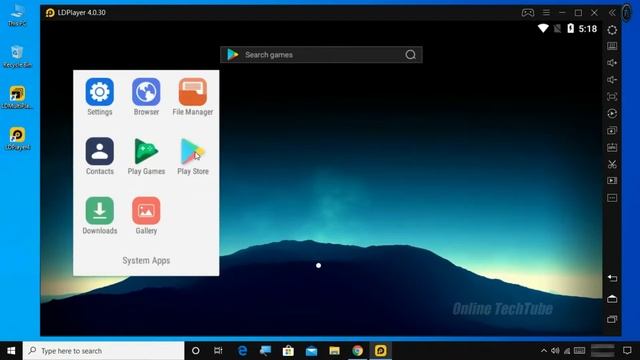Open Microsoft Store from the taskbar

[288, 351]
